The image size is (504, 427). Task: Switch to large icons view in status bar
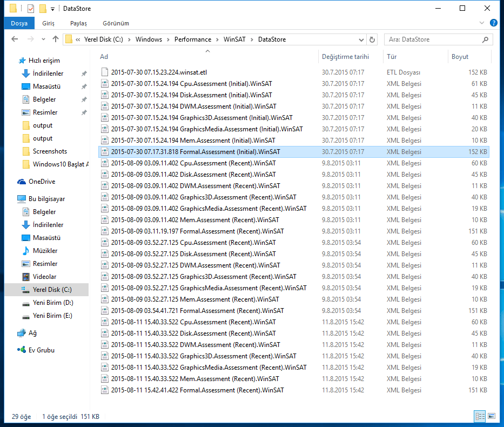point(491,416)
